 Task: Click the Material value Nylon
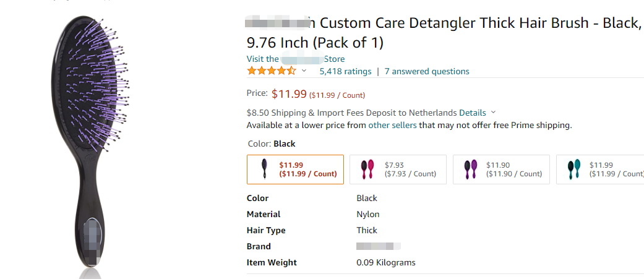point(368,214)
